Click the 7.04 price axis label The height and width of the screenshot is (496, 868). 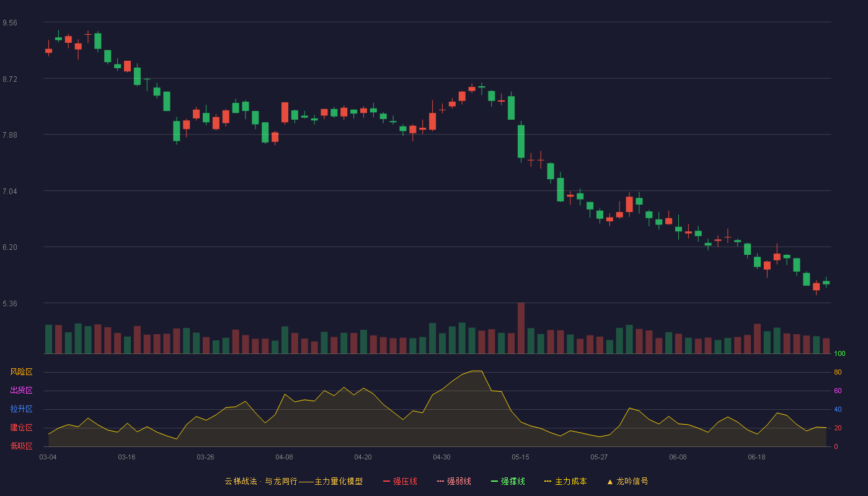tap(10, 191)
